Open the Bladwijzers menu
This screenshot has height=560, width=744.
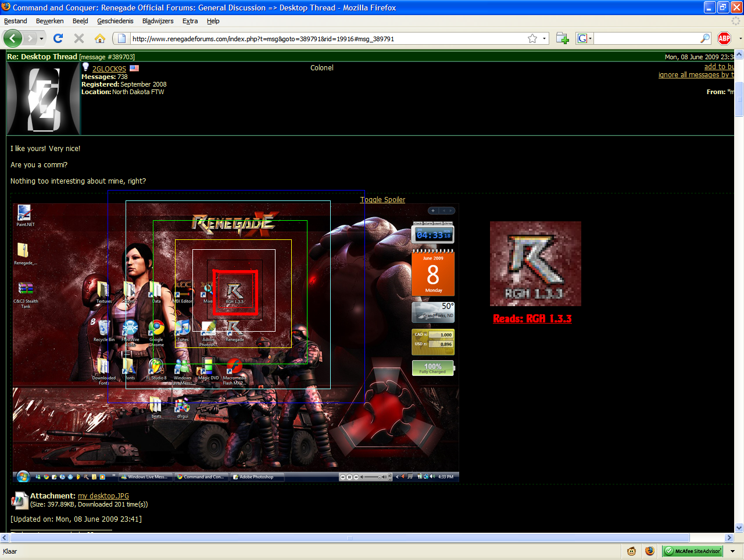(x=158, y=21)
